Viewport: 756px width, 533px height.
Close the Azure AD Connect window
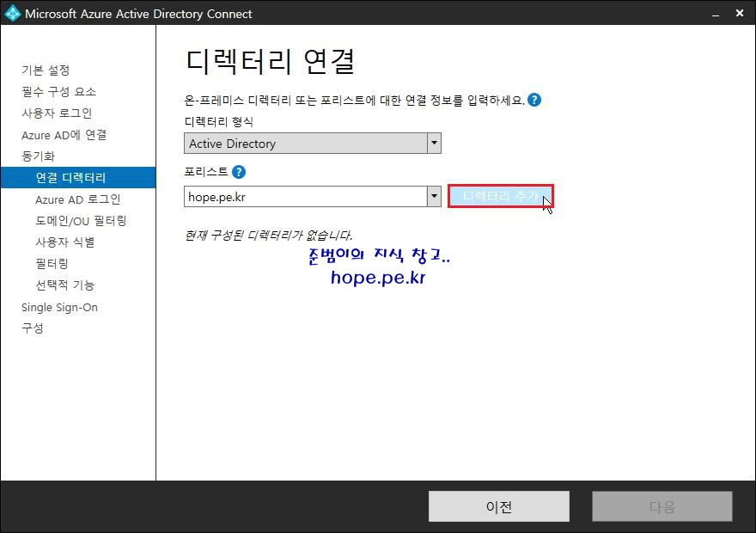740,13
